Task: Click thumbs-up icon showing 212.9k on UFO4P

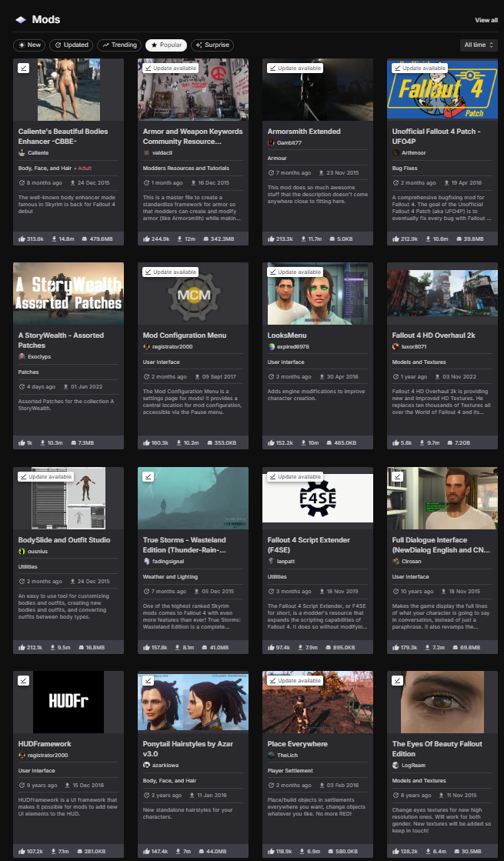Action: click(x=396, y=239)
